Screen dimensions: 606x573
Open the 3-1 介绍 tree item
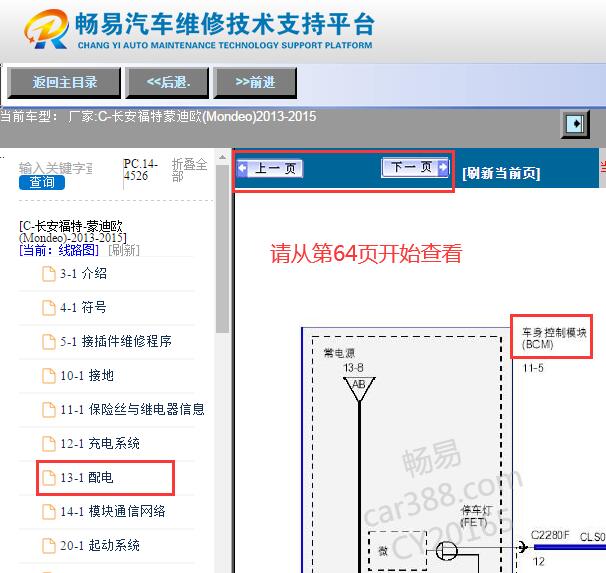pos(83,274)
